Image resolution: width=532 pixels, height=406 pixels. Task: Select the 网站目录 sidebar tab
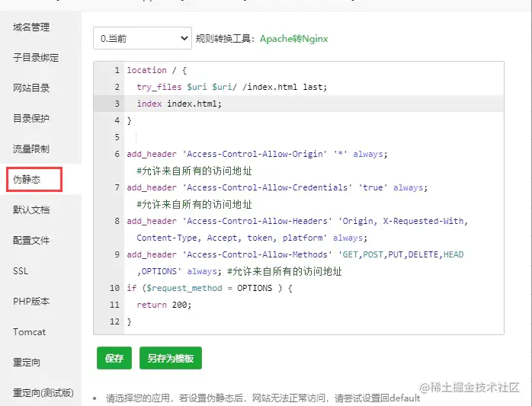tap(31, 88)
